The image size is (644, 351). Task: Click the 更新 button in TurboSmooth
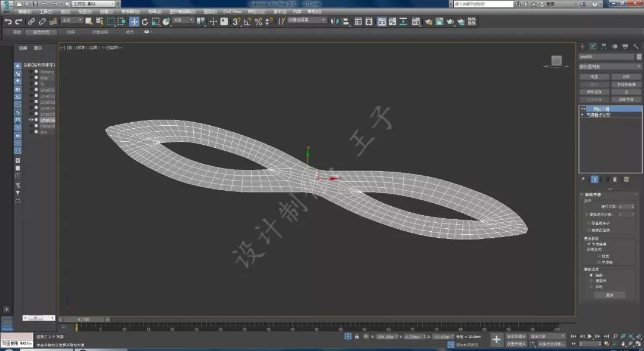(609, 295)
